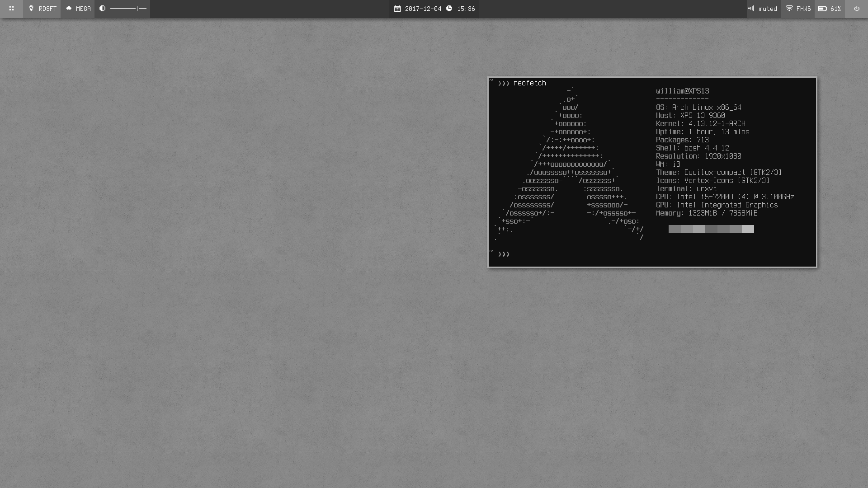Click the 2017-12-04 date text

point(423,9)
